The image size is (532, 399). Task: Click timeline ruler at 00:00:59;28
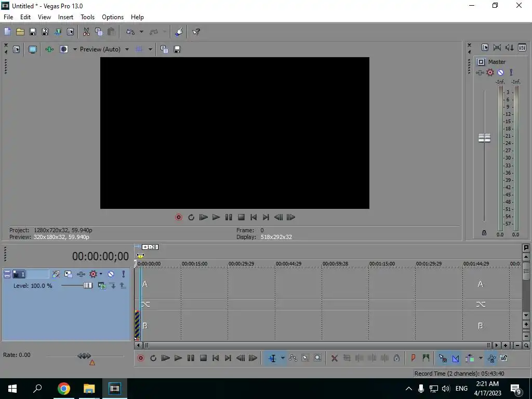pyautogui.click(x=335, y=263)
